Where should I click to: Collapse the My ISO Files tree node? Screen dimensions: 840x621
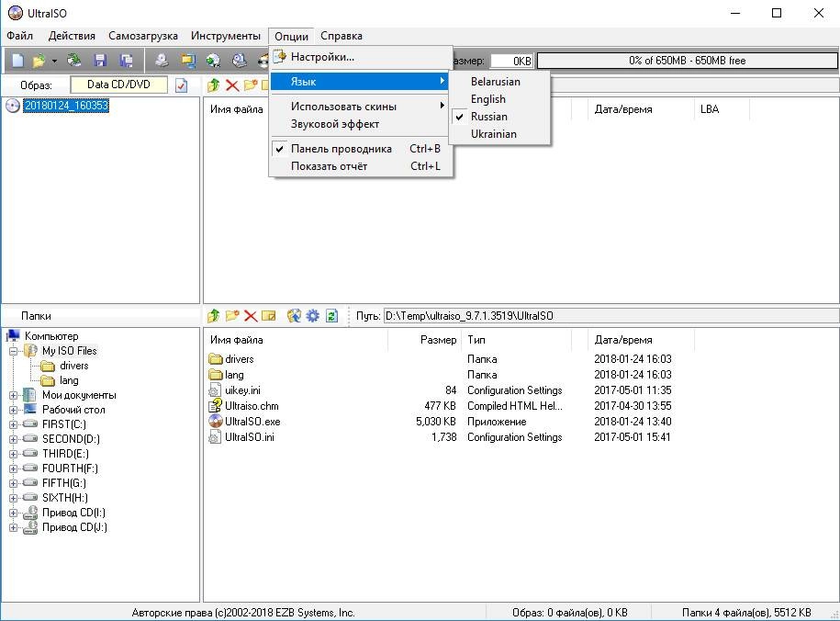pos(14,351)
